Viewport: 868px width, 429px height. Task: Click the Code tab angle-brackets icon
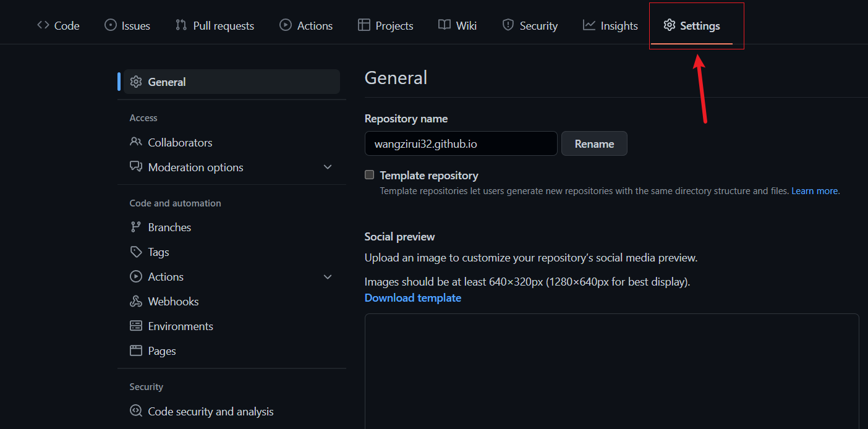click(x=43, y=25)
